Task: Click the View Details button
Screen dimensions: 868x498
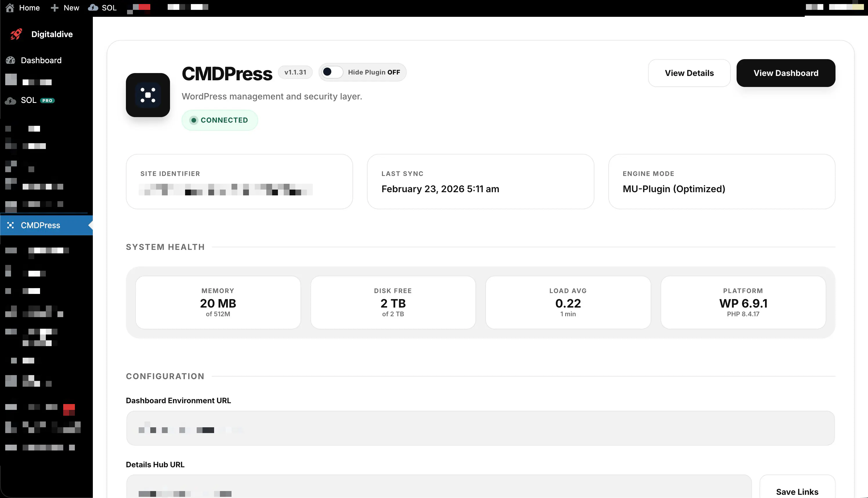Action: click(689, 73)
